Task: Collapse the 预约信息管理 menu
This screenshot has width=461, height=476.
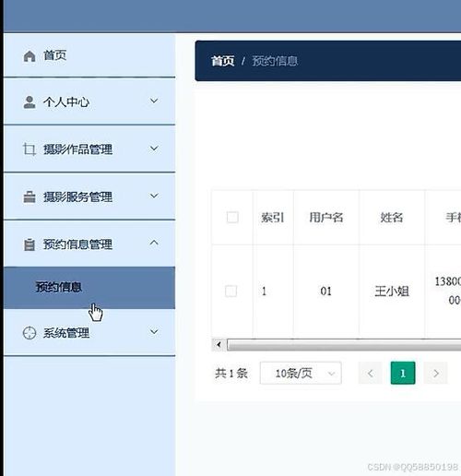Action: (89, 244)
